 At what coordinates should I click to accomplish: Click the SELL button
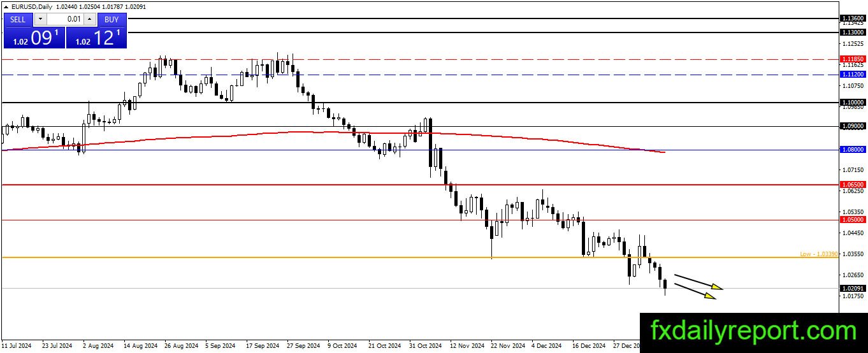18,19
